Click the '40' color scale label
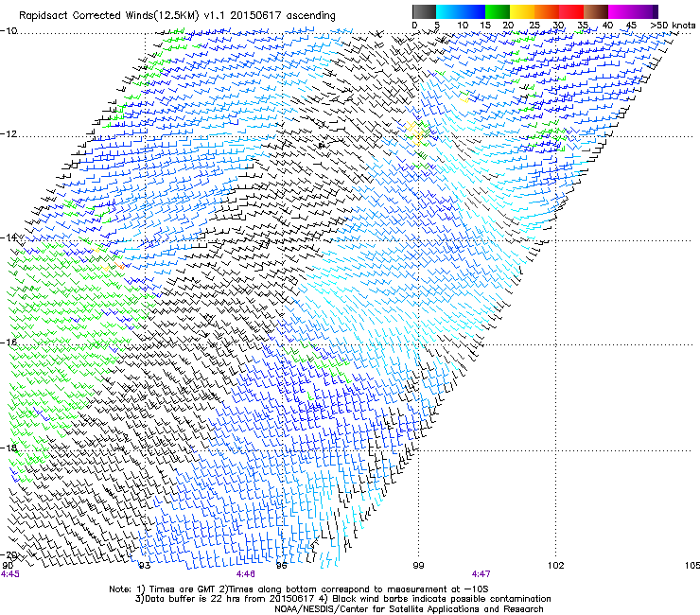The height and width of the screenshot is (615, 700). pos(607,26)
